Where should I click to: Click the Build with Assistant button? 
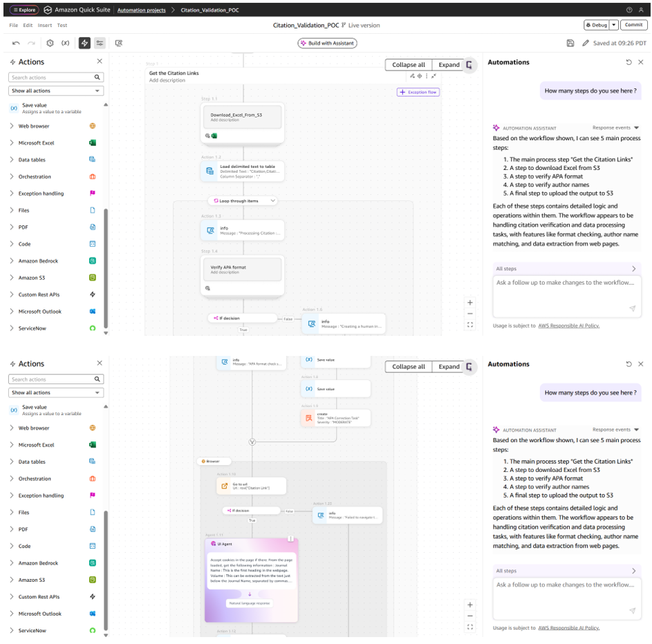coord(327,43)
